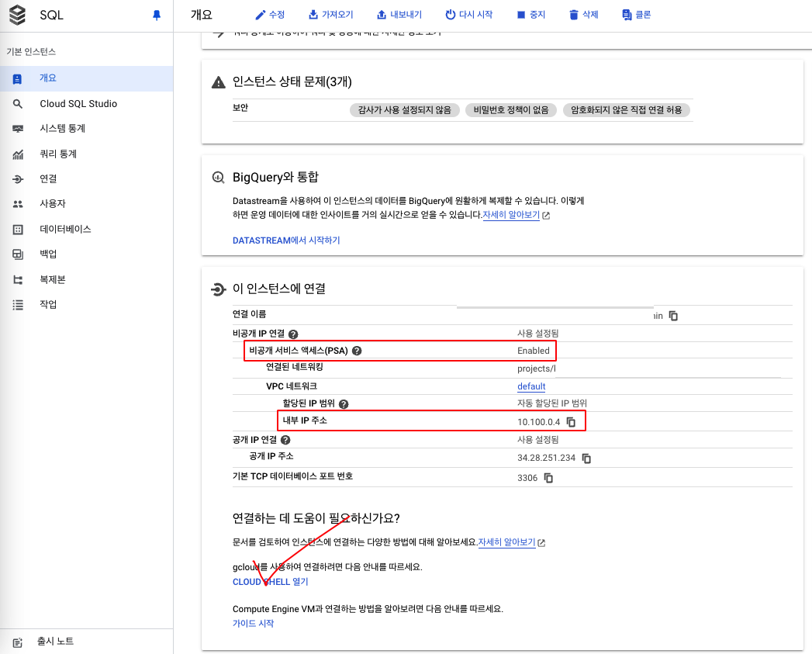Open the default VPC network link
This screenshot has width=812, height=654.
531,386
